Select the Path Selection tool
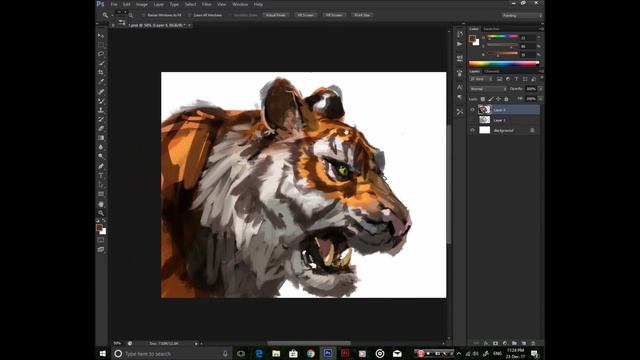640x360 pixels. tap(101, 185)
